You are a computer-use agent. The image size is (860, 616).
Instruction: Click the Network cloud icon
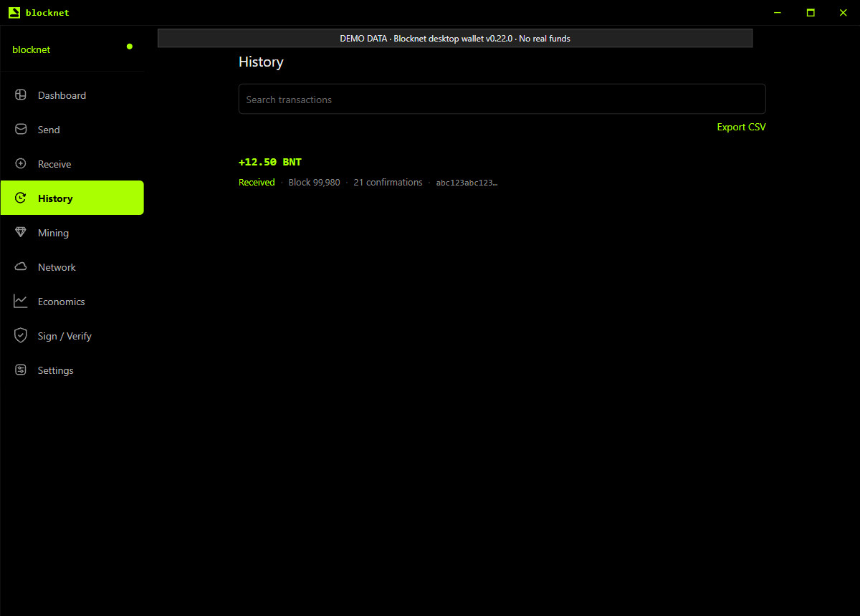pos(21,267)
